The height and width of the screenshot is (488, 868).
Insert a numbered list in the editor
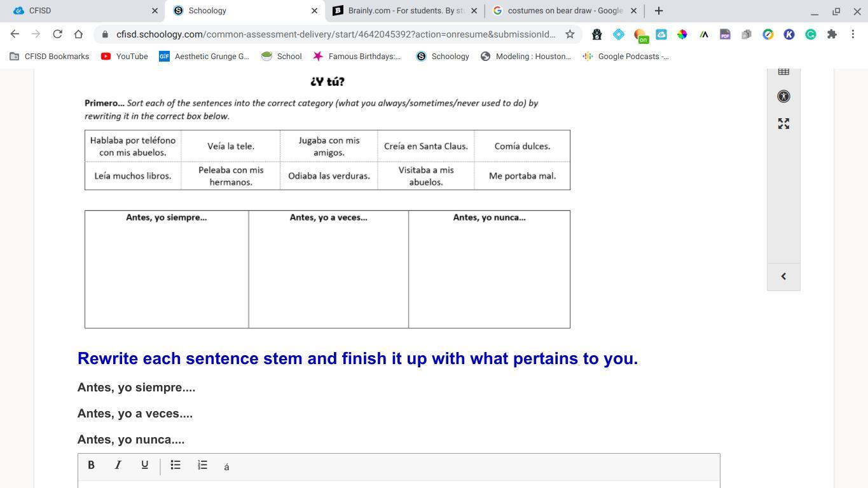(x=202, y=465)
